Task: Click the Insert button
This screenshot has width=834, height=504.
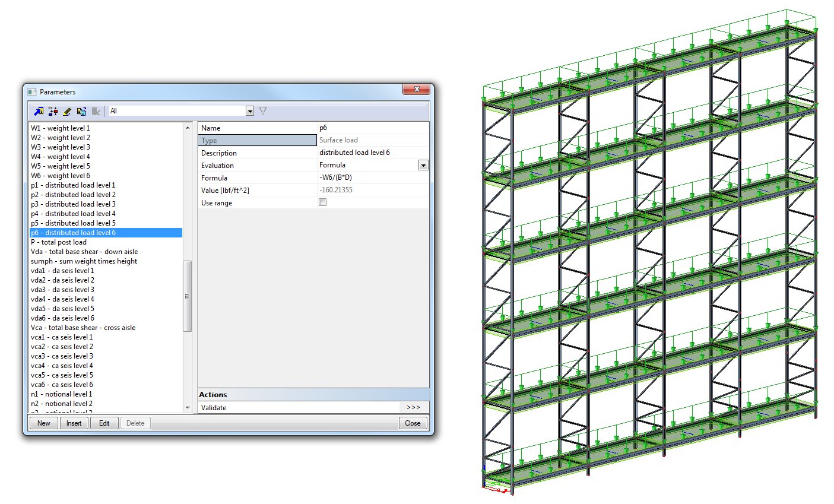Action: click(74, 423)
